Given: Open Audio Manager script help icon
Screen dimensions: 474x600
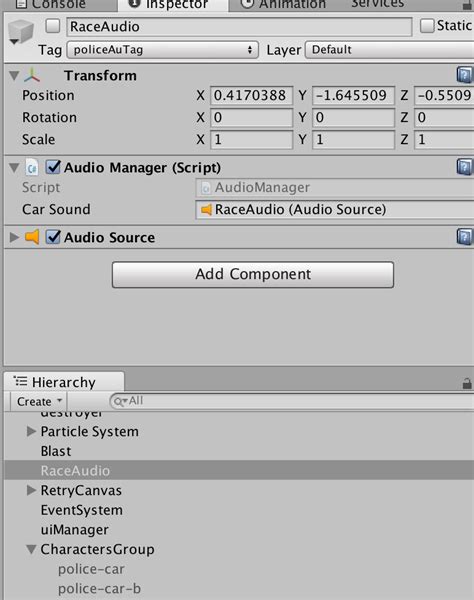Looking at the screenshot, I should [464, 167].
